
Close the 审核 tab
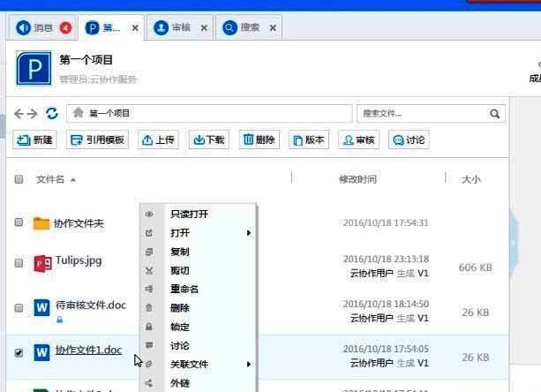point(204,28)
